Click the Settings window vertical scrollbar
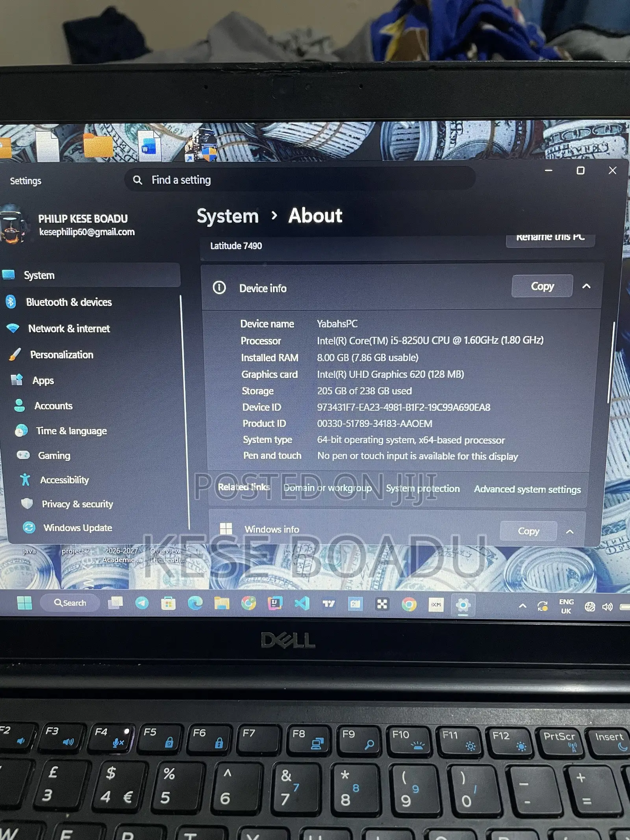Viewport: 630px width, 840px height. point(611,362)
